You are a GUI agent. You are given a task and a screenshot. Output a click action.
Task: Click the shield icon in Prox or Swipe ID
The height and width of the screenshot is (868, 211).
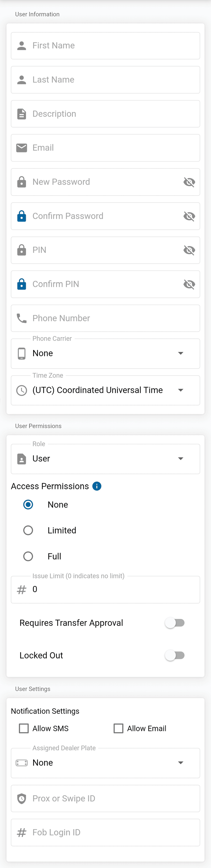(21, 798)
